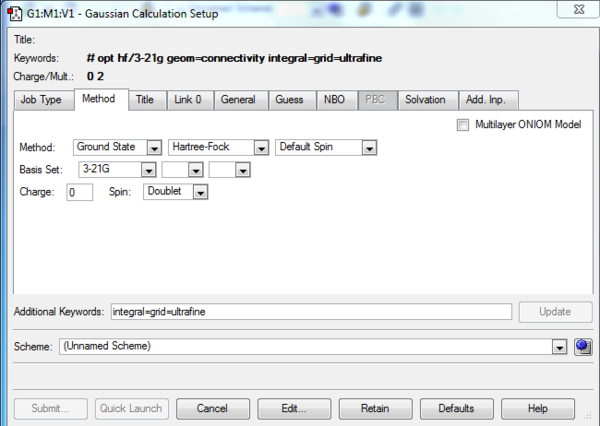Enable the Multilayer ONIOM Model checkbox

point(463,125)
